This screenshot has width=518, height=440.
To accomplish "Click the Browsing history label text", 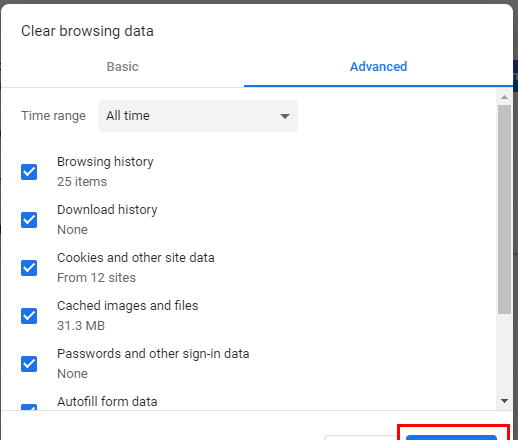I will (105, 162).
